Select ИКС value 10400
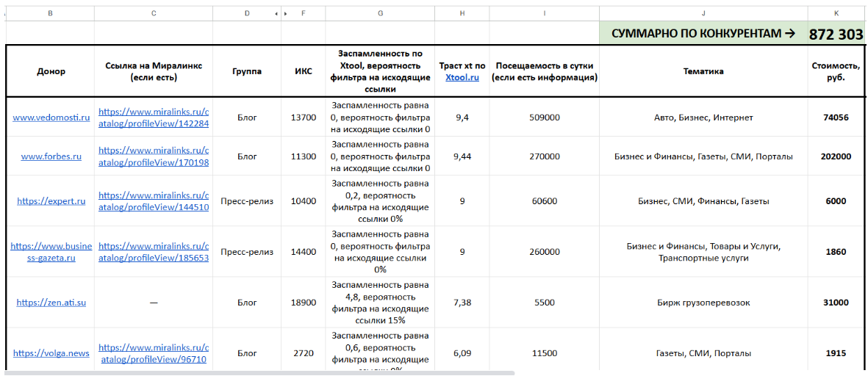 coord(304,201)
